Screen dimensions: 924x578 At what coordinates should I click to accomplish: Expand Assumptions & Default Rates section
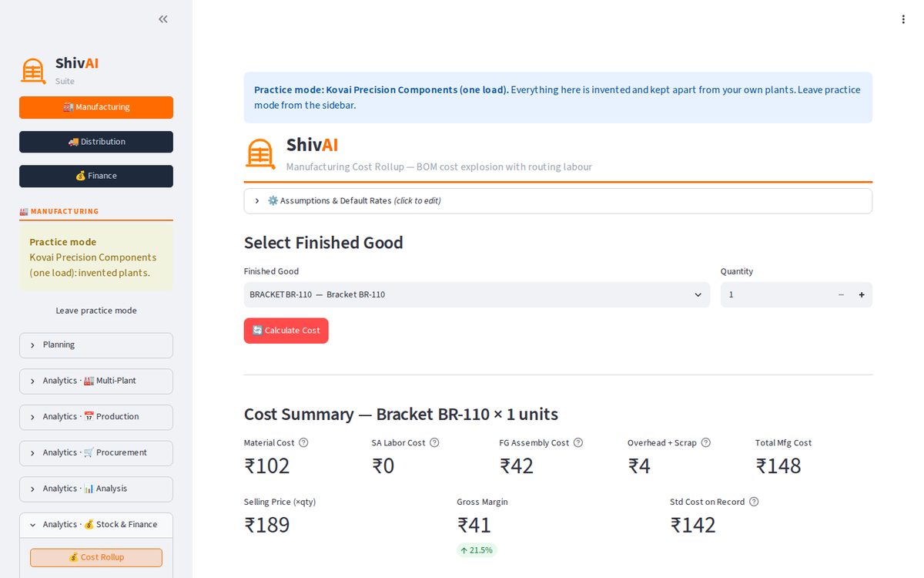coord(558,201)
